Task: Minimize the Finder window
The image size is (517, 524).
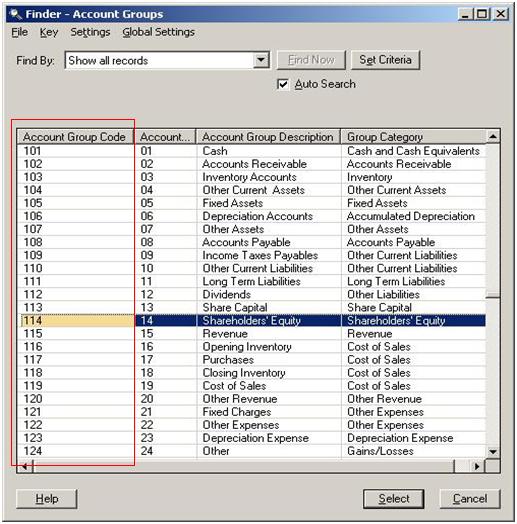Action: (466, 14)
